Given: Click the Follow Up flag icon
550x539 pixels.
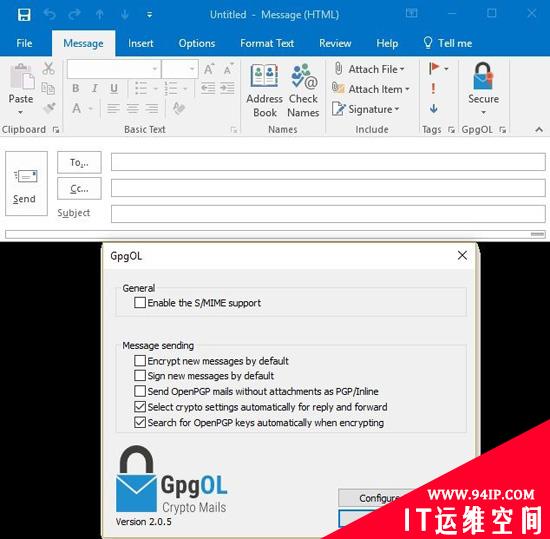Looking at the screenshot, I should [434, 68].
